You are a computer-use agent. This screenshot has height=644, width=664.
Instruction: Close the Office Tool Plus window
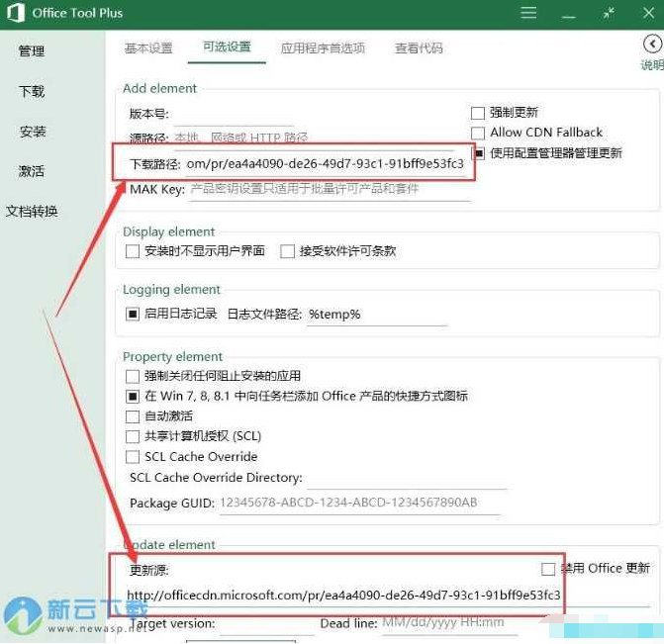(648, 13)
